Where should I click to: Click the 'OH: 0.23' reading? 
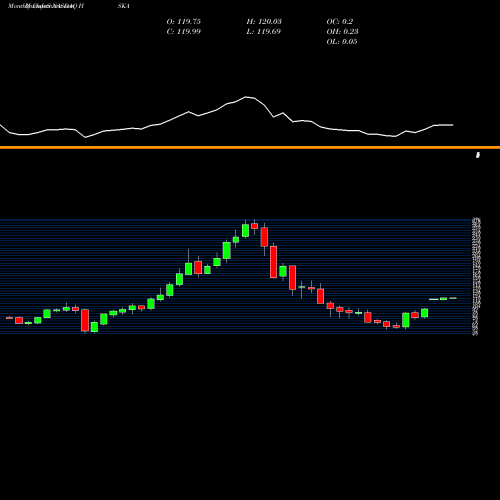(x=342, y=32)
